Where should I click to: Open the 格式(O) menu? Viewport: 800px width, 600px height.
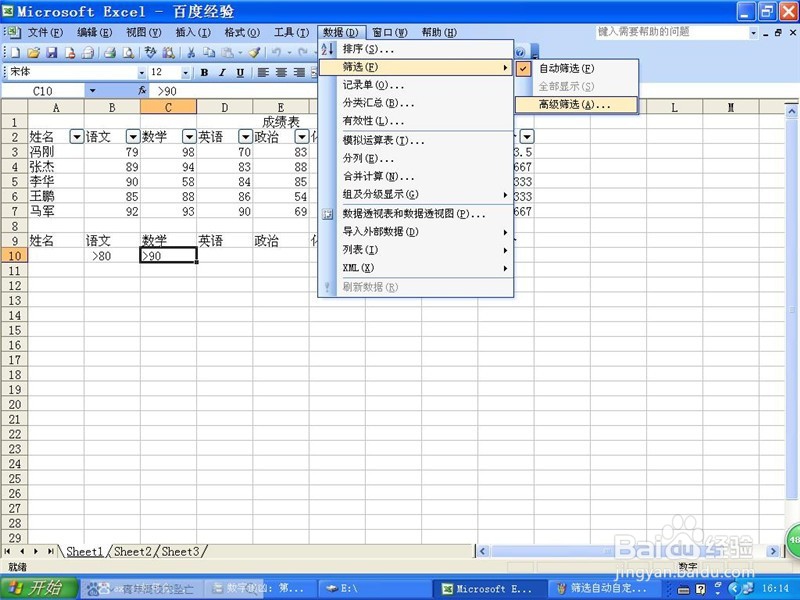[242, 32]
